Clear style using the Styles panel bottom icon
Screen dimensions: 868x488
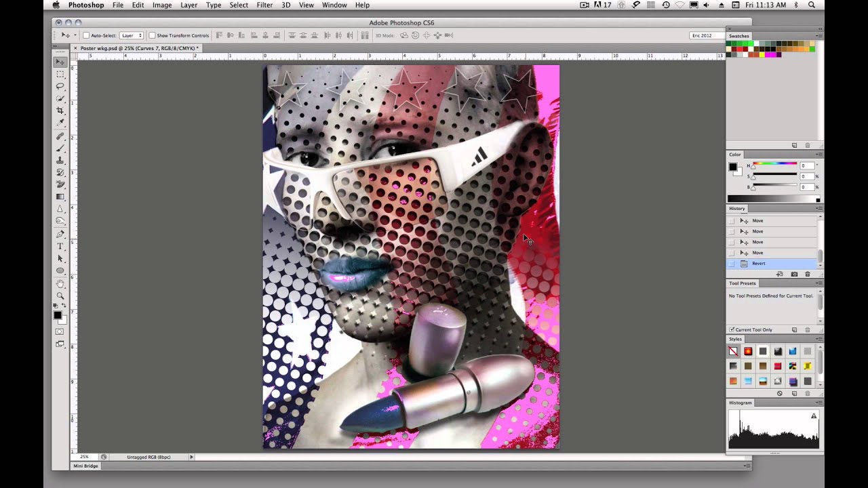point(780,393)
